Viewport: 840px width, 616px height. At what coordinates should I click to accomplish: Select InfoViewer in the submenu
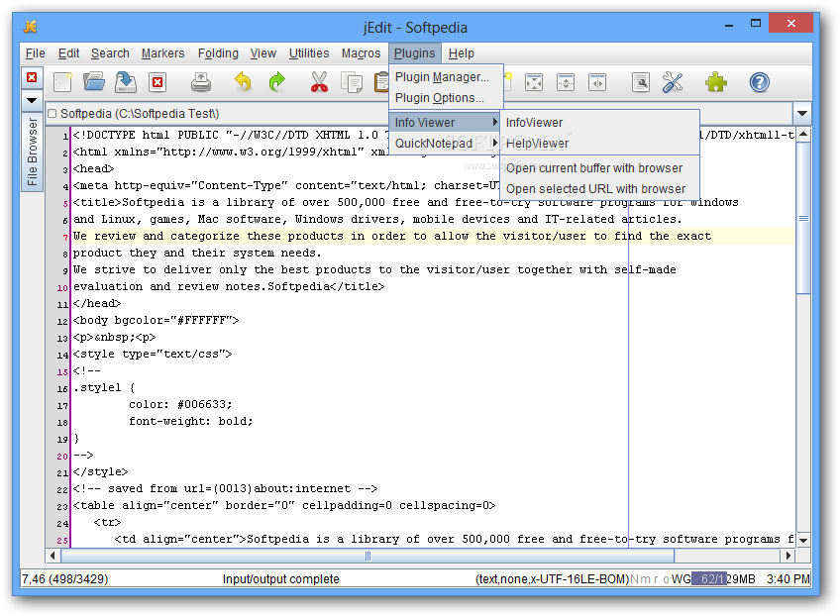599,123
